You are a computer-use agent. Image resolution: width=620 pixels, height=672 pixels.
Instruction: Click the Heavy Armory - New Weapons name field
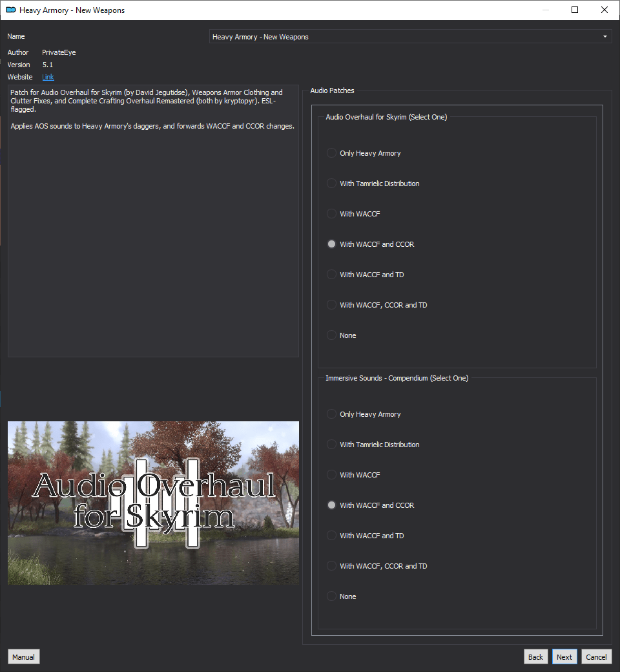(410, 37)
